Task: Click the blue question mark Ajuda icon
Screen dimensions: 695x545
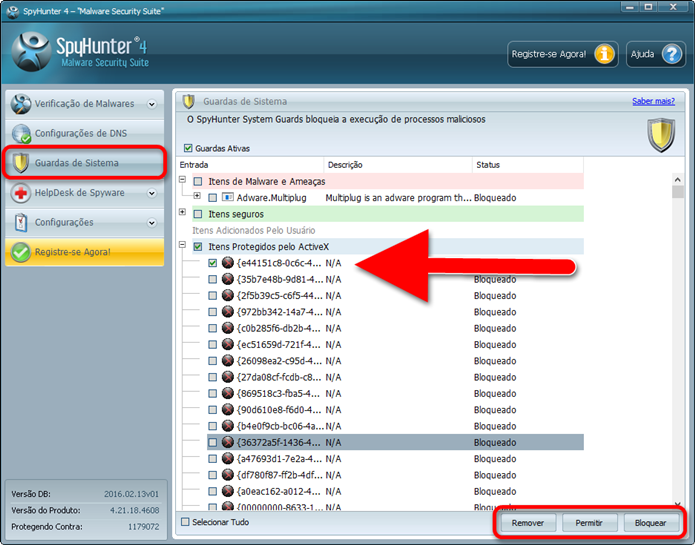Action: click(671, 54)
